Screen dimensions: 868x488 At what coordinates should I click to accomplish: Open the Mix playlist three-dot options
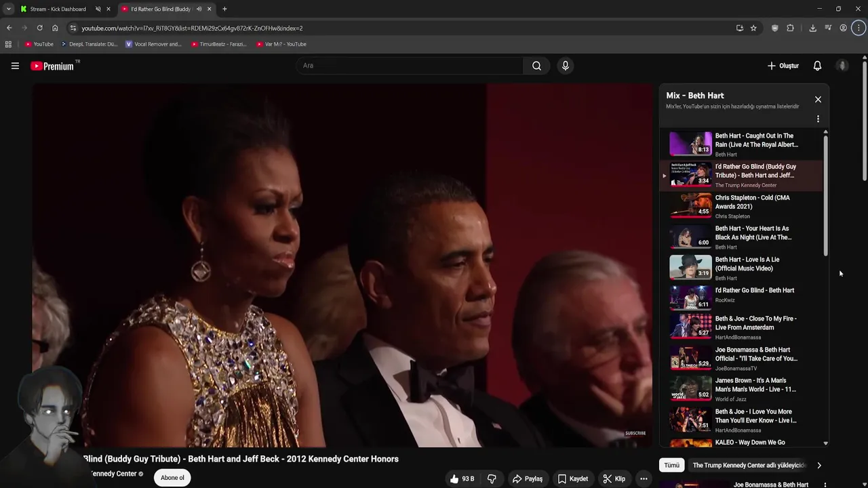(x=818, y=119)
